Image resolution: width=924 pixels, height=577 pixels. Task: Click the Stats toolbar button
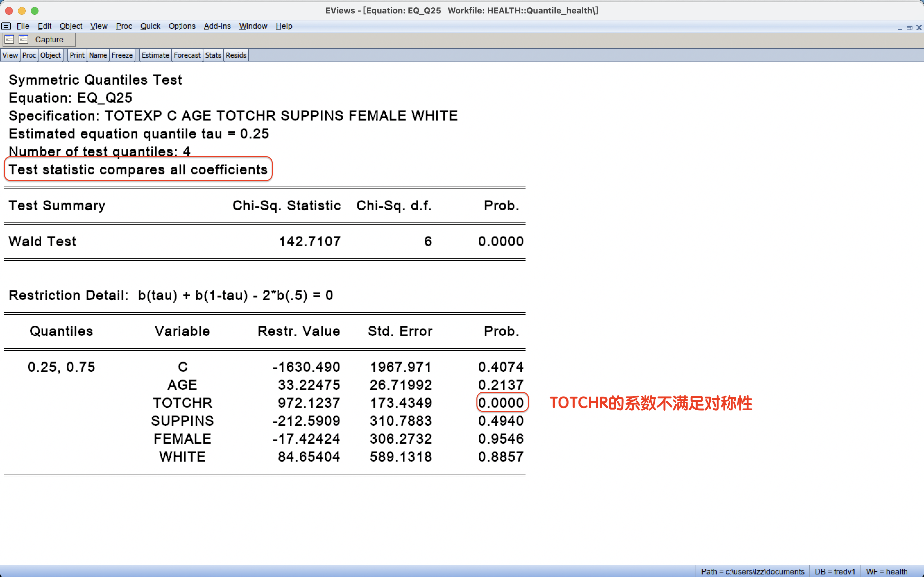[213, 55]
